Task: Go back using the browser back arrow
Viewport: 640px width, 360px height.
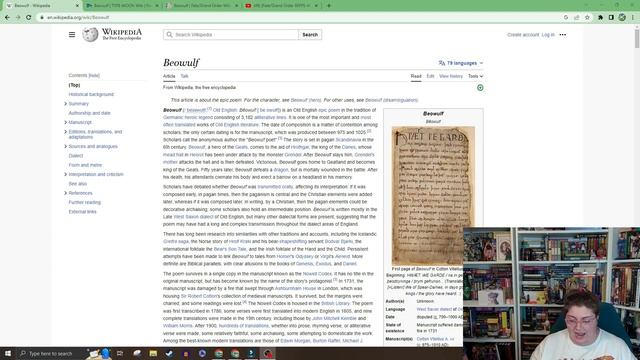Action: (x=7, y=18)
